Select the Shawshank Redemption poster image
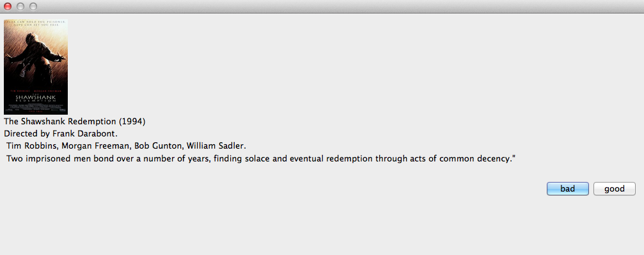Viewport: 644px width, 255px height. (36, 67)
